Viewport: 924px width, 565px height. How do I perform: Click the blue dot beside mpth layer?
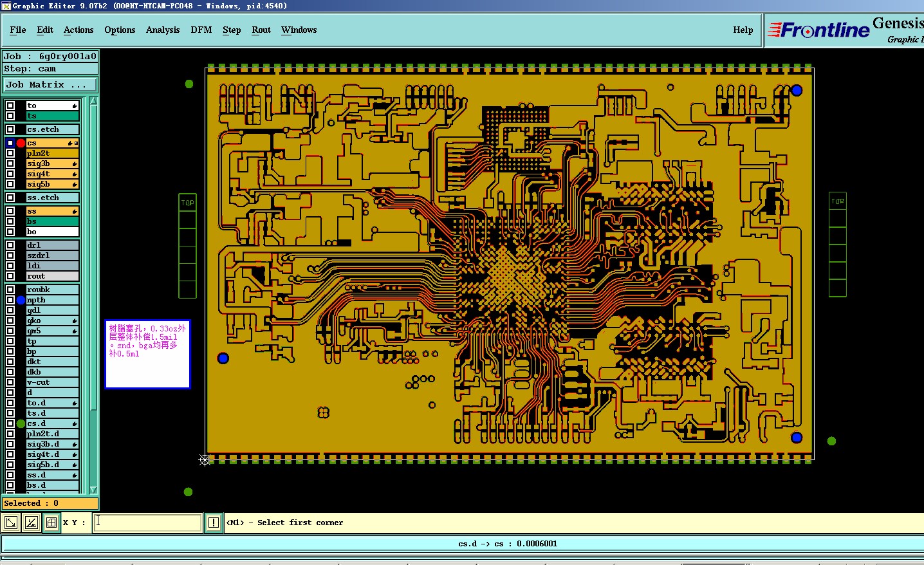[21, 300]
